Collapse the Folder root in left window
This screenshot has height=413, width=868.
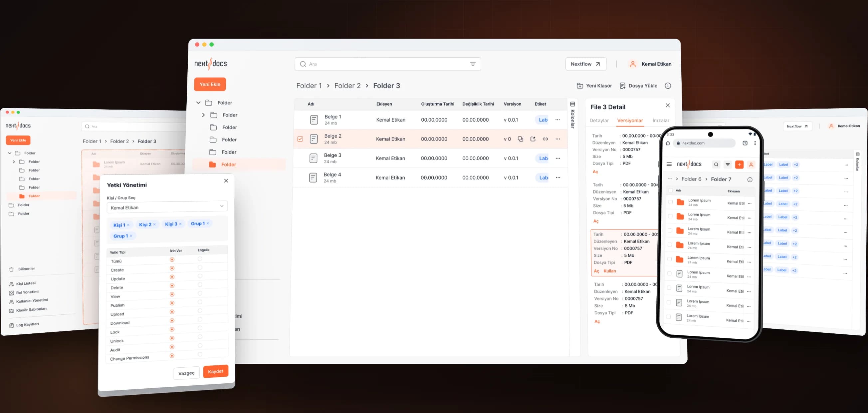[x=9, y=153]
